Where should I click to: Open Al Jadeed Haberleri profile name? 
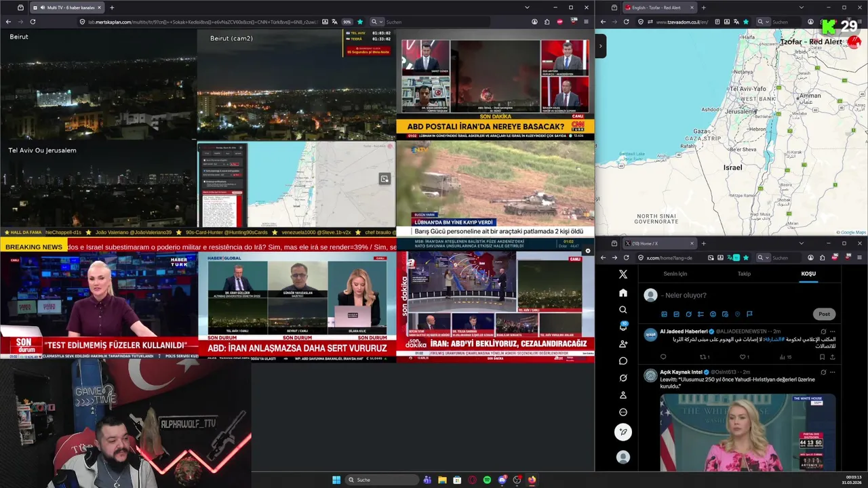click(x=684, y=331)
